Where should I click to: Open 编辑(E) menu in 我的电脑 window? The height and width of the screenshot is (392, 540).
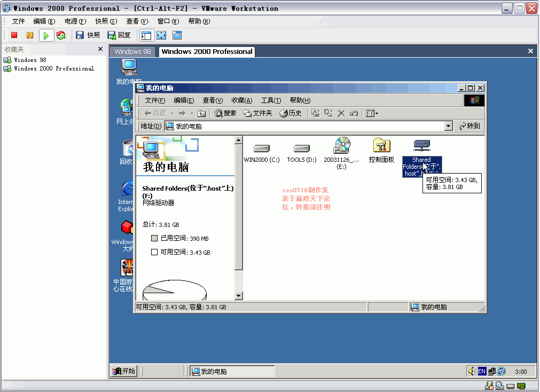pos(184,100)
